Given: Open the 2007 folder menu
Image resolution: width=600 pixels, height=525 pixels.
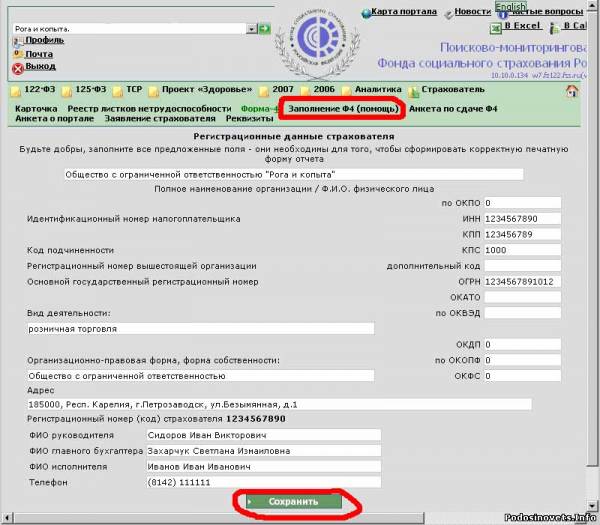Looking at the screenshot, I should 282,90.
